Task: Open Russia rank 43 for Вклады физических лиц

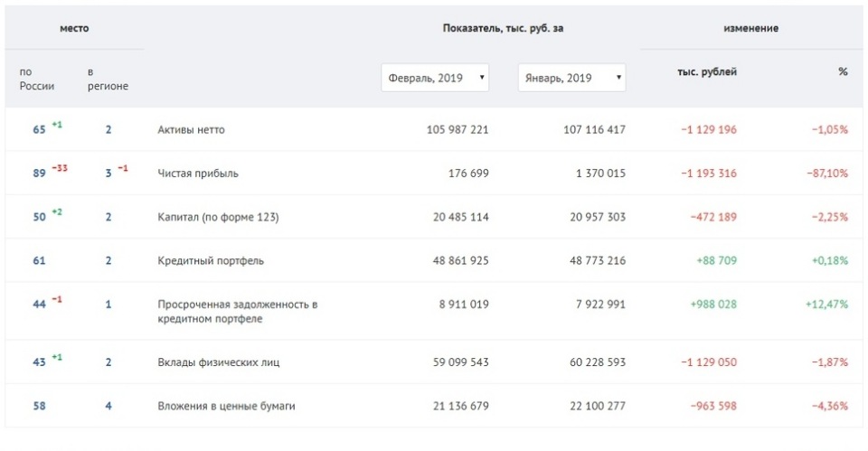Action: (39, 362)
